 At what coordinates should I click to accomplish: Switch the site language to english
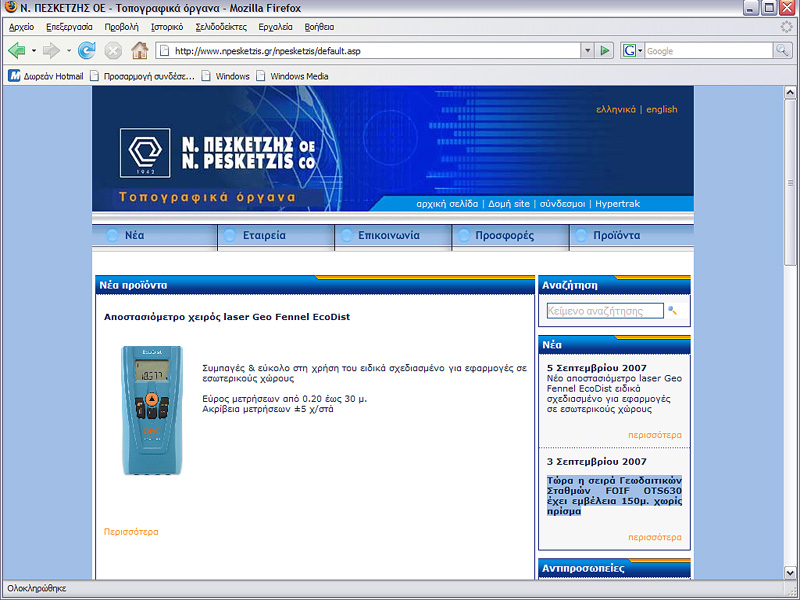tap(662, 109)
